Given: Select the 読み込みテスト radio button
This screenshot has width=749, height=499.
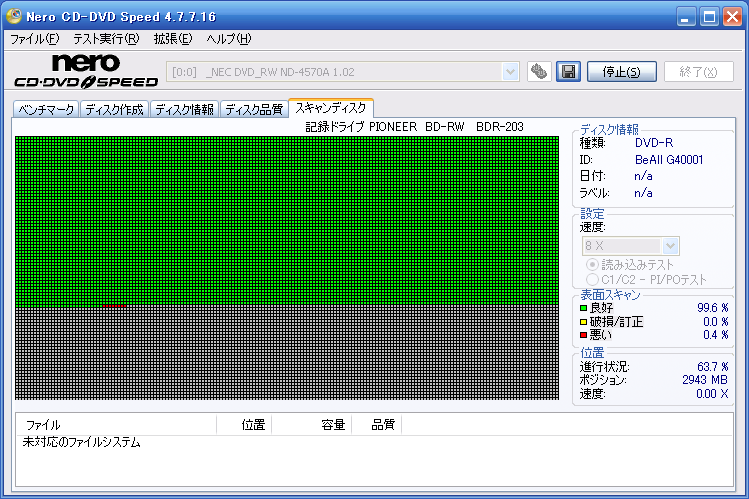Looking at the screenshot, I should tap(592, 265).
